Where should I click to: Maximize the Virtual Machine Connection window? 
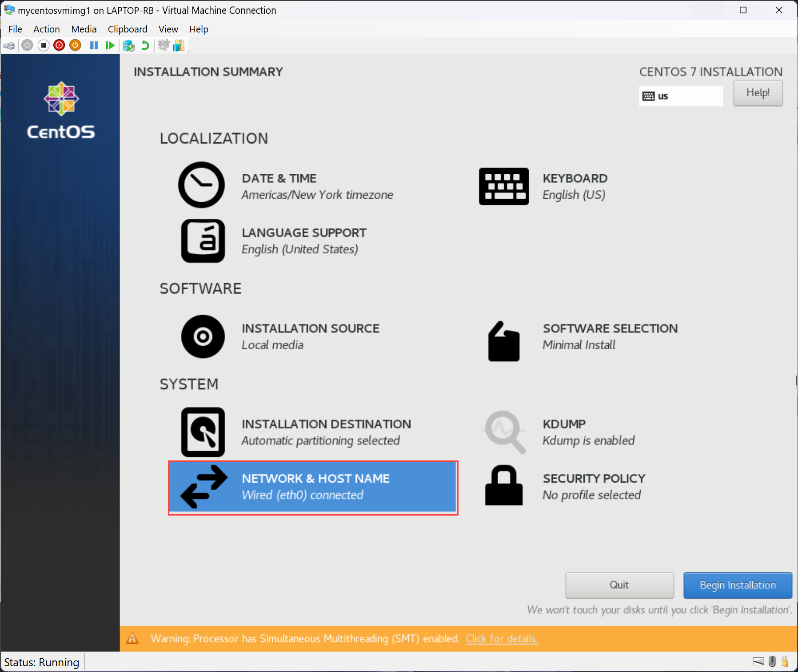(743, 10)
